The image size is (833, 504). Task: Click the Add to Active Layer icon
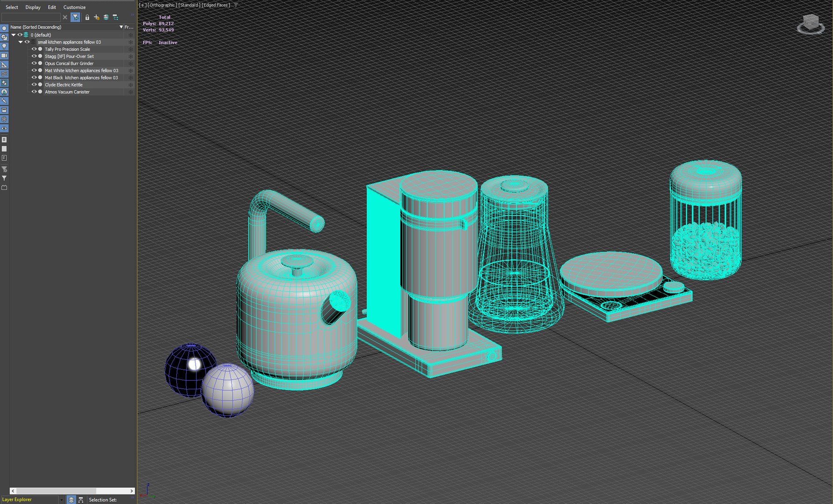106,17
